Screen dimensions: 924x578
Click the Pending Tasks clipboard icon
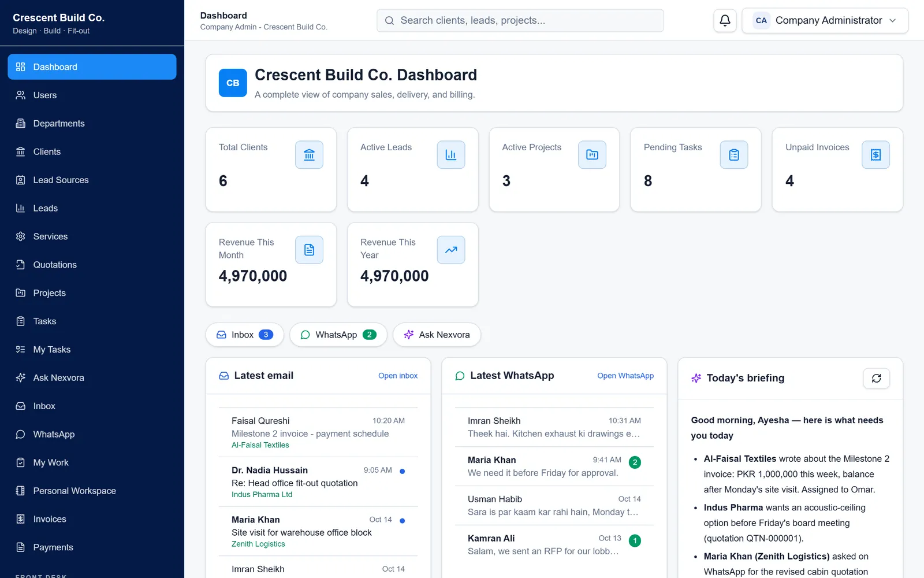point(734,155)
